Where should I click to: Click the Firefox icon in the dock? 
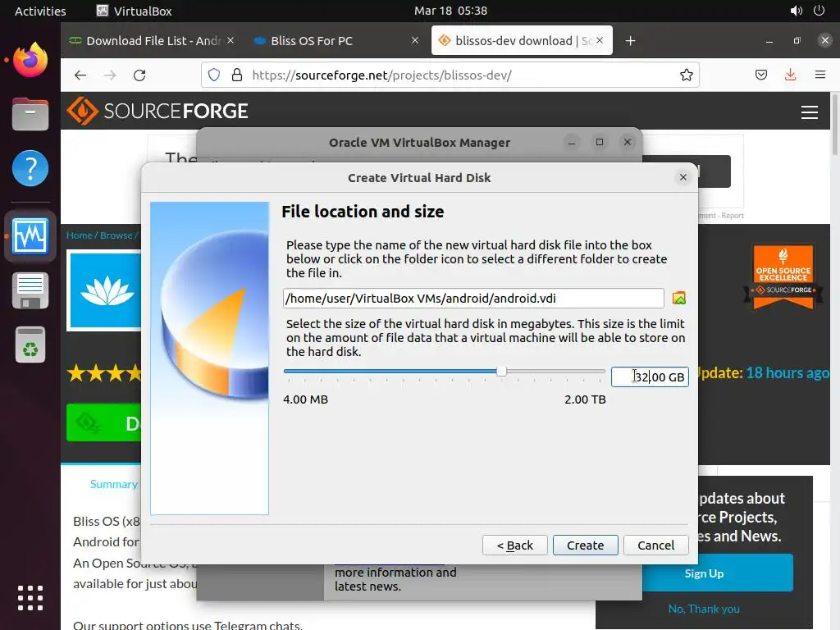point(30,60)
